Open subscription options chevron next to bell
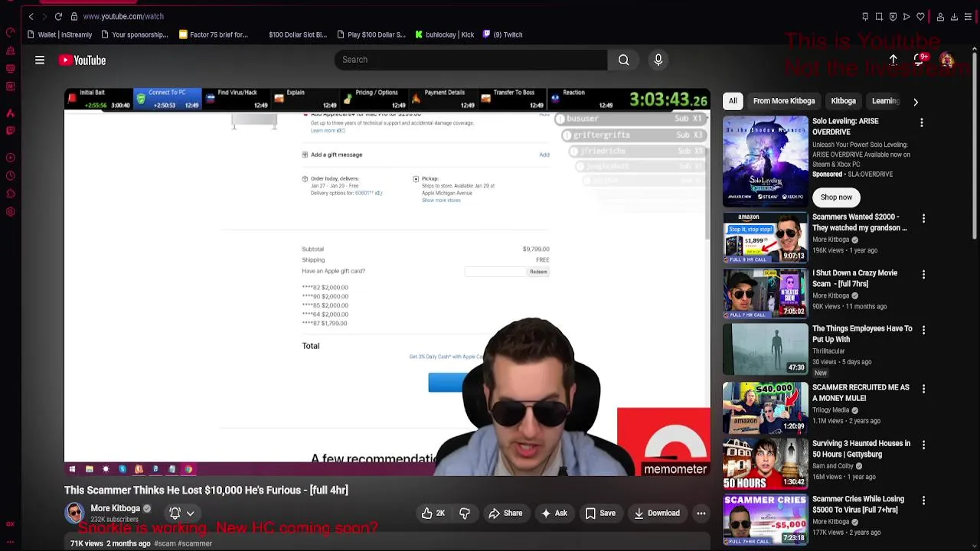980x551 pixels. (190, 514)
